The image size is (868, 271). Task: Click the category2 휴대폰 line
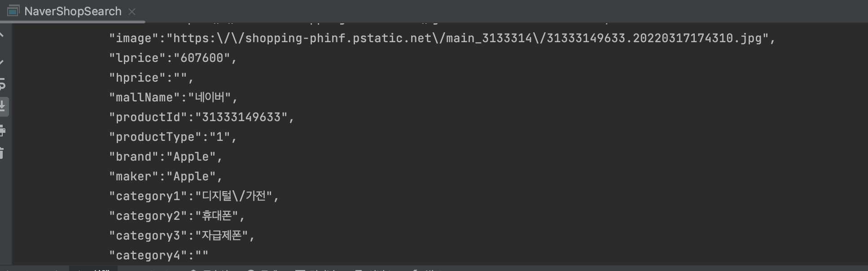pyautogui.click(x=177, y=216)
